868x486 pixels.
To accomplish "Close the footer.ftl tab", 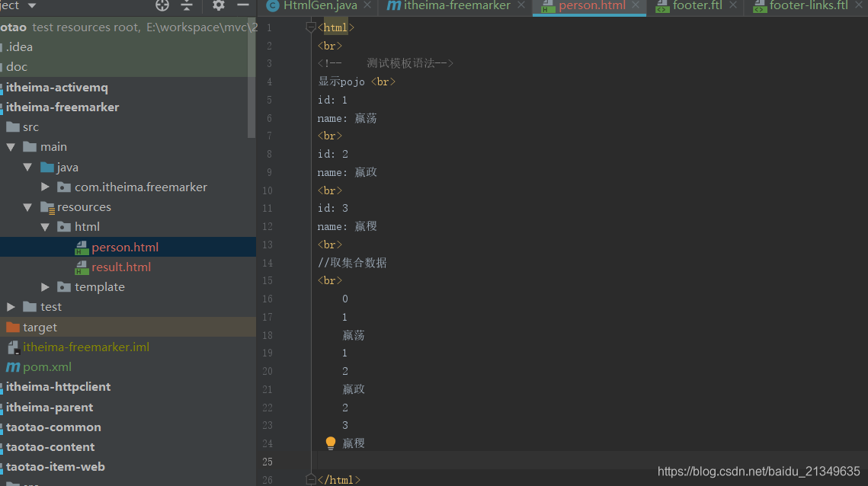I will [733, 5].
